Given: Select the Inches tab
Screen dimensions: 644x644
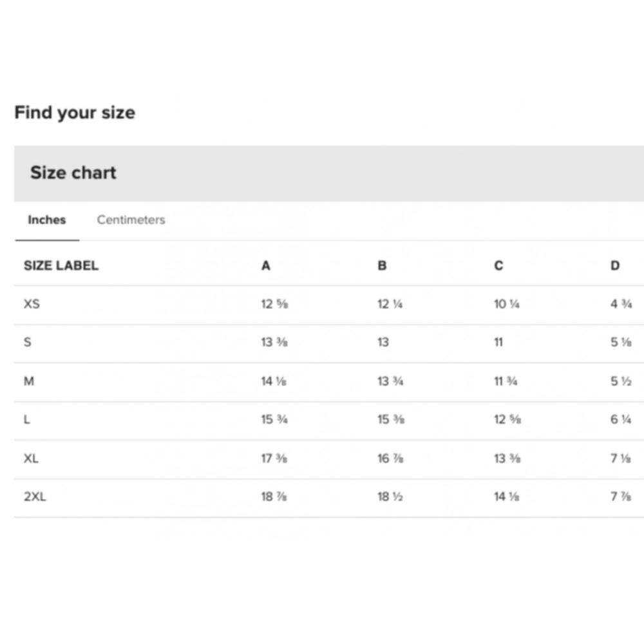Looking at the screenshot, I should pyautogui.click(x=46, y=220).
